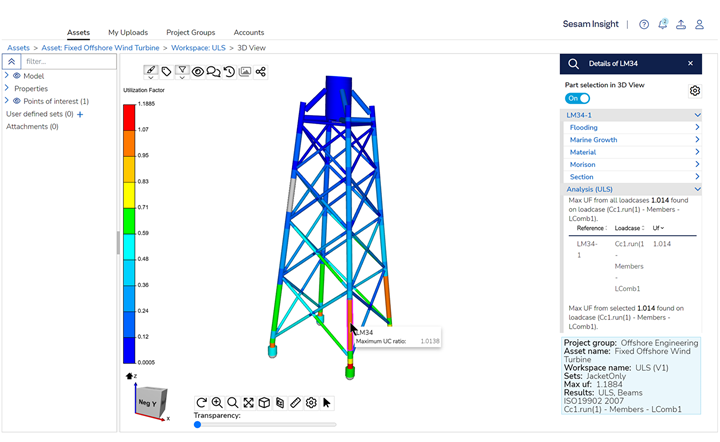Click the share icon in 3D toolbar
720x442 pixels.
point(261,72)
